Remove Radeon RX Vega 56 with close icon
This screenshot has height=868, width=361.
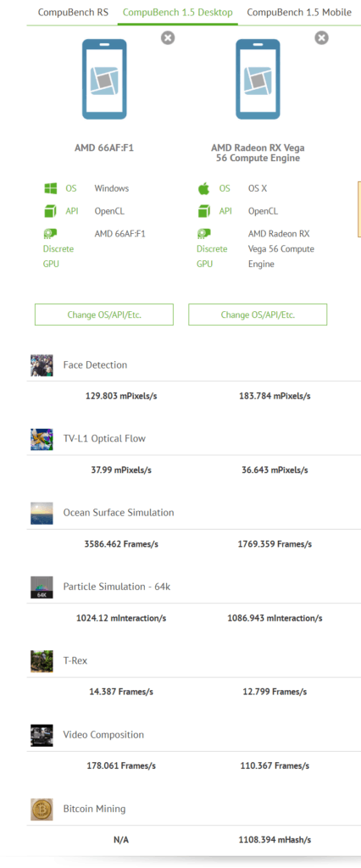322,37
